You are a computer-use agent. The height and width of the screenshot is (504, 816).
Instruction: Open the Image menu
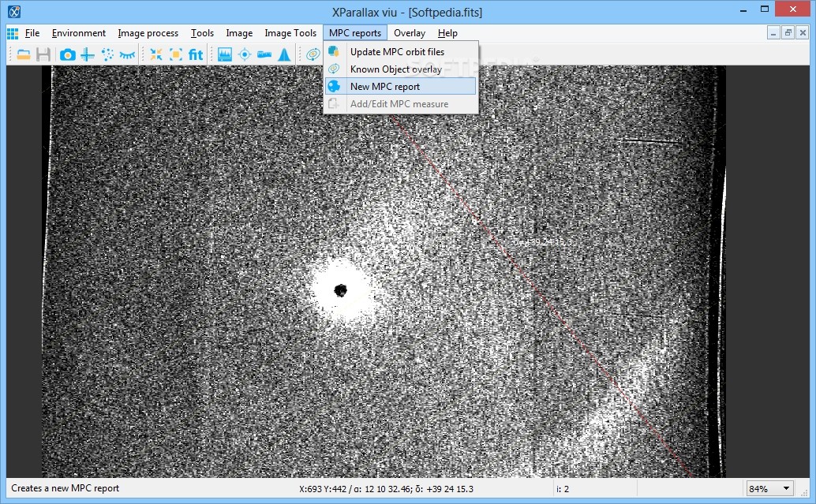239,33
